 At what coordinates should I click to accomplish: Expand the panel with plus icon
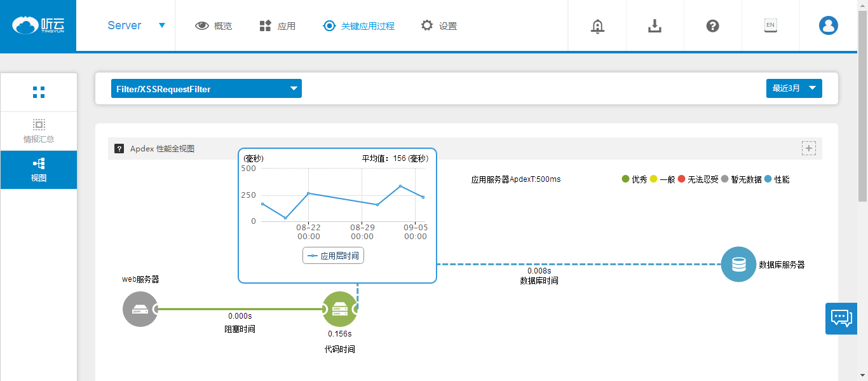[808, 148]
